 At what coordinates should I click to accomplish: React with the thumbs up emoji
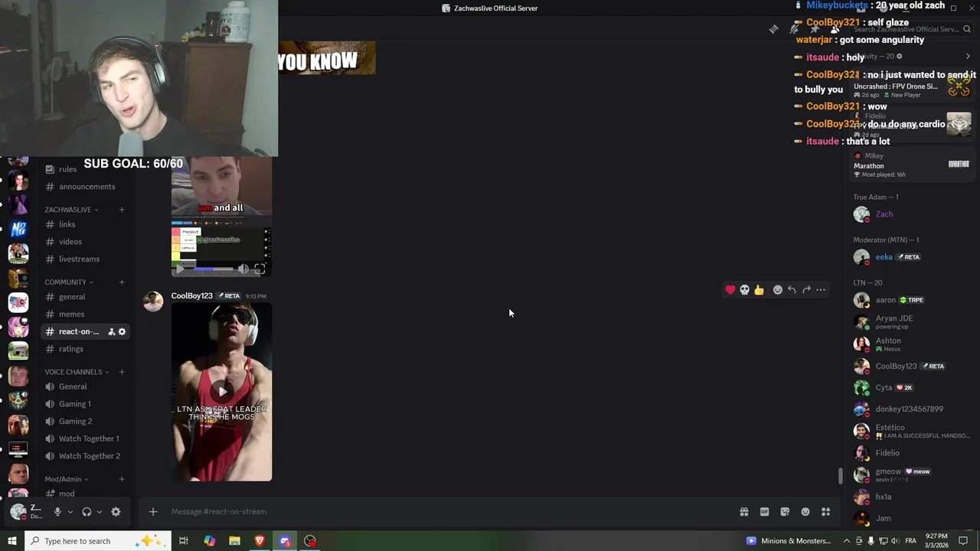tap(759, 290)
